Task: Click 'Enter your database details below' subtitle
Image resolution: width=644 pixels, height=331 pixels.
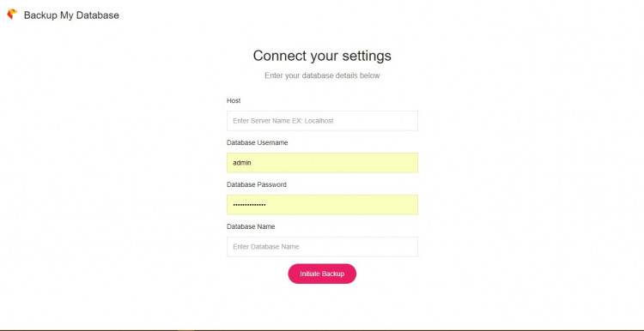Action: pyautogui.click(x=322, y=75)
